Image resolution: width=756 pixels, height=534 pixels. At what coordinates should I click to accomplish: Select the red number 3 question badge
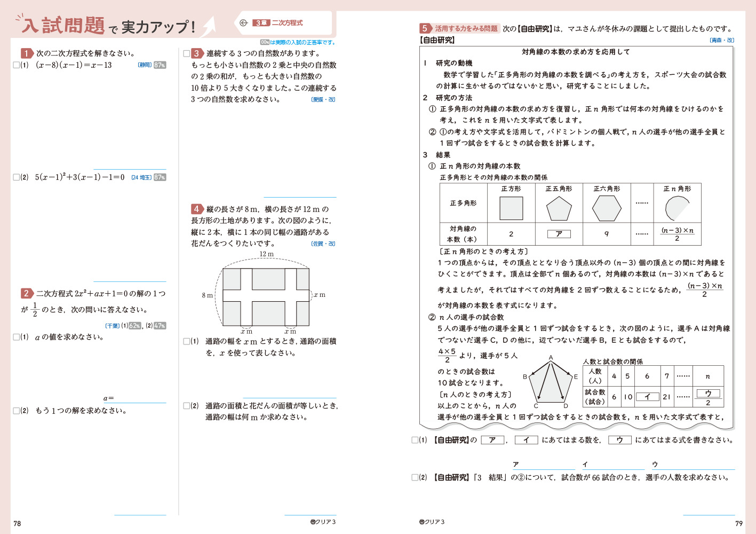197,53
